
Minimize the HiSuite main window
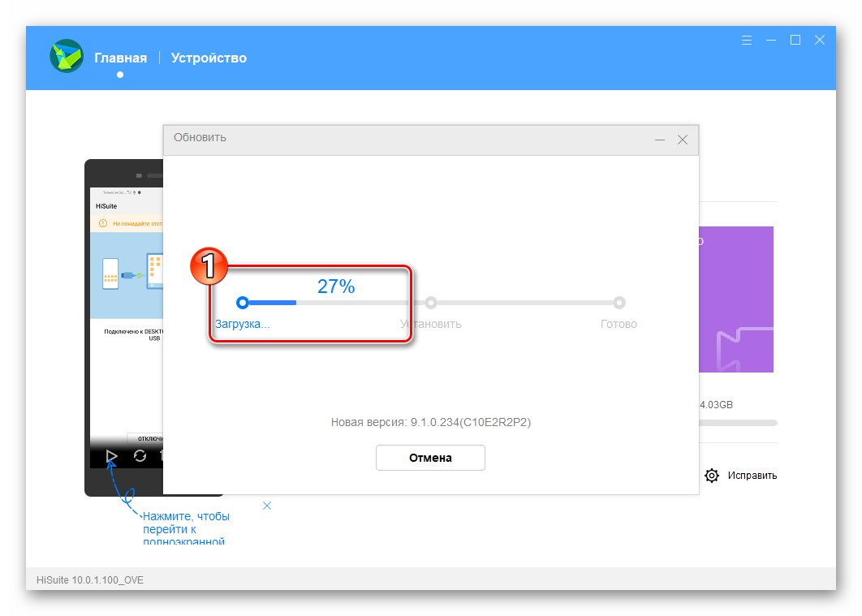tap(771, 40)
